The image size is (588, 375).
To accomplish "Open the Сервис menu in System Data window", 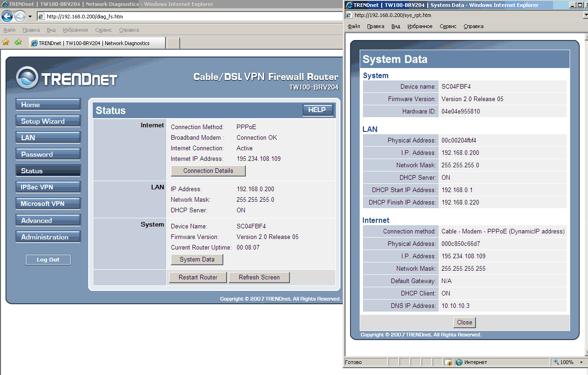I will click(448, 26).
